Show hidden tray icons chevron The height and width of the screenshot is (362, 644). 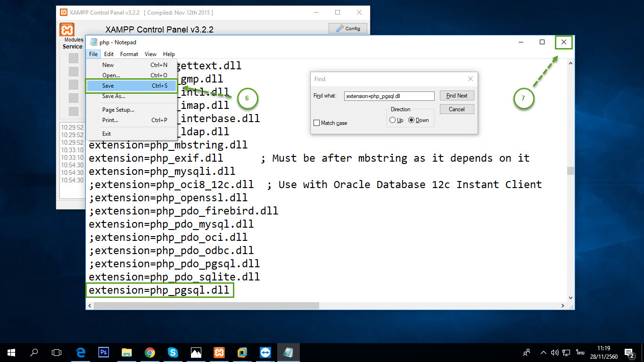coord(544,352)
